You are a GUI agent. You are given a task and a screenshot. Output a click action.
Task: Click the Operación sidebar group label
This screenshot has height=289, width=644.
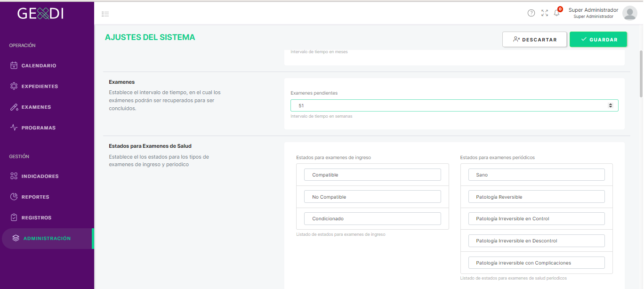click(22, 45)
